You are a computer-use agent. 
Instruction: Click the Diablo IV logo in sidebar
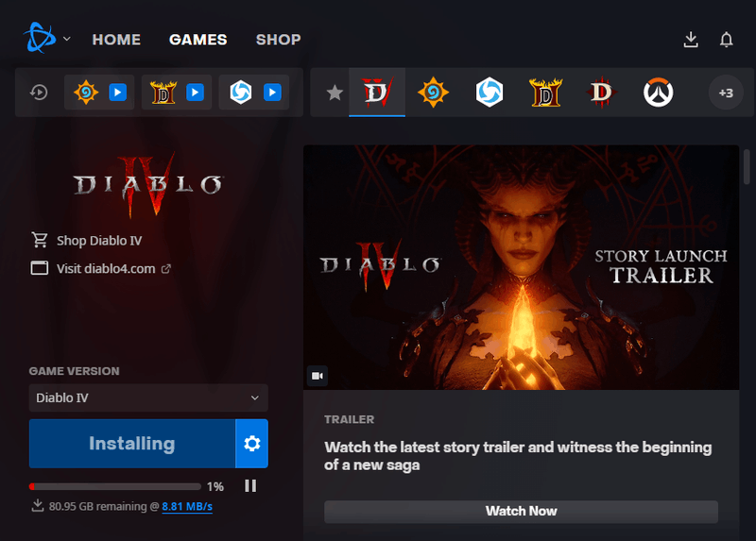148,185
